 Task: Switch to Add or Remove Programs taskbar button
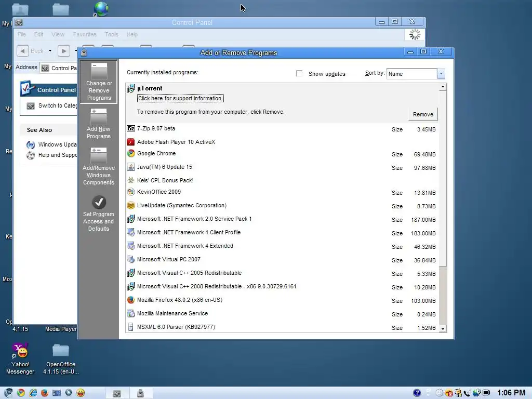140,393
